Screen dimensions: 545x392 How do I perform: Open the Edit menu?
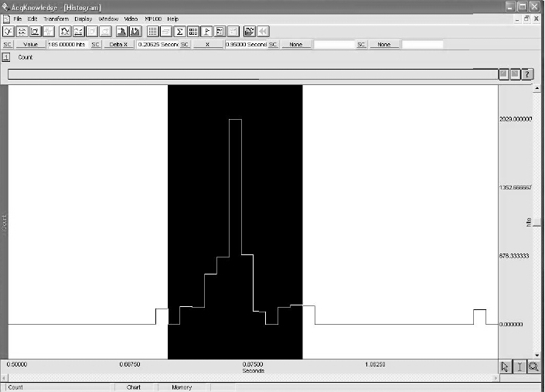tap(32, 19)
